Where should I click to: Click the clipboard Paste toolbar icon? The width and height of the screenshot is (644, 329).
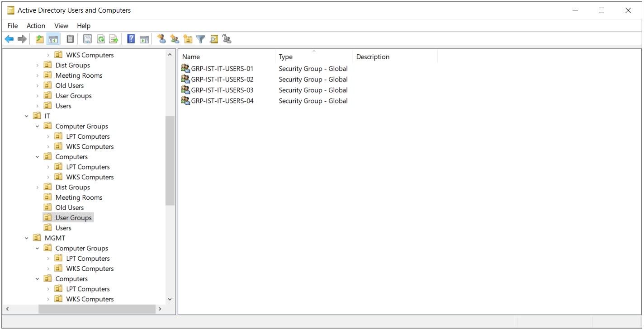click(70, 39)
